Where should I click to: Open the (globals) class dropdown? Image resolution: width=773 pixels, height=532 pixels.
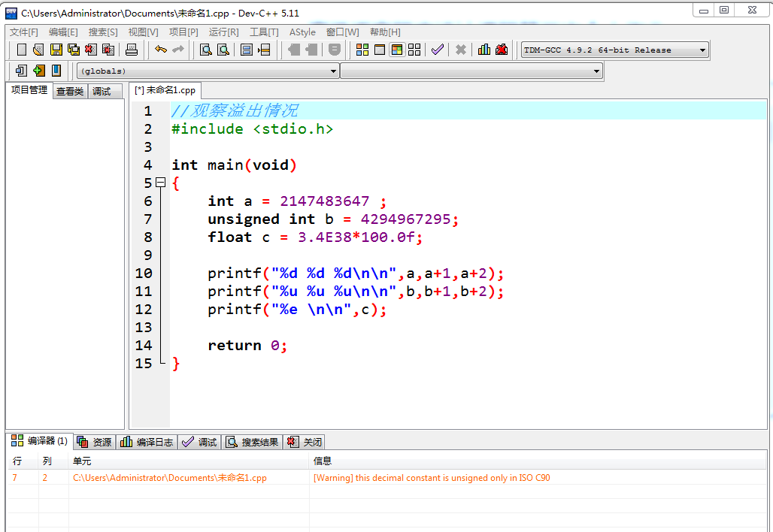click(x=208, y=71)
